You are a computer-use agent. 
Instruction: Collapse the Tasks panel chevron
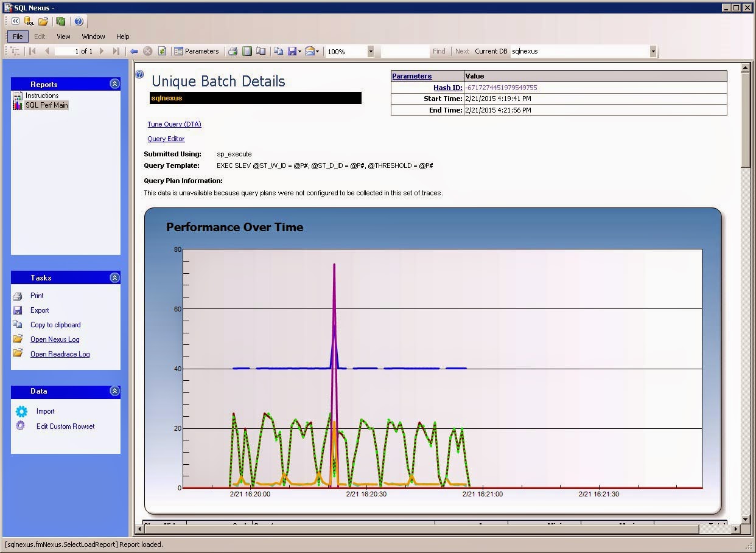click(114, 277)
